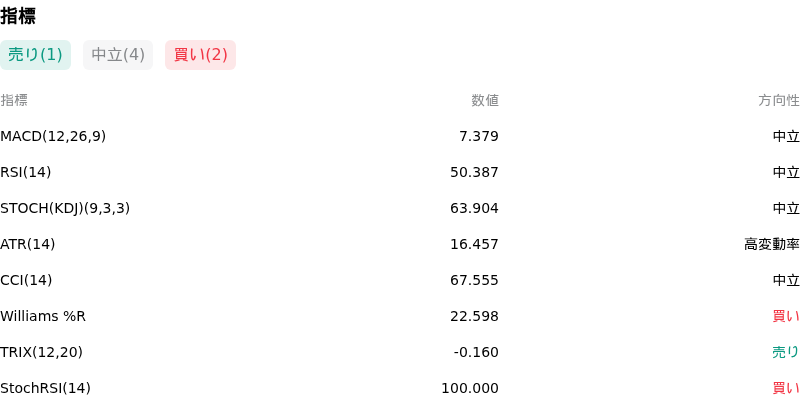Click the Williams %R indicator name
Screen dimensions: 800x398
pyautogui.click(x=43, y=316)
